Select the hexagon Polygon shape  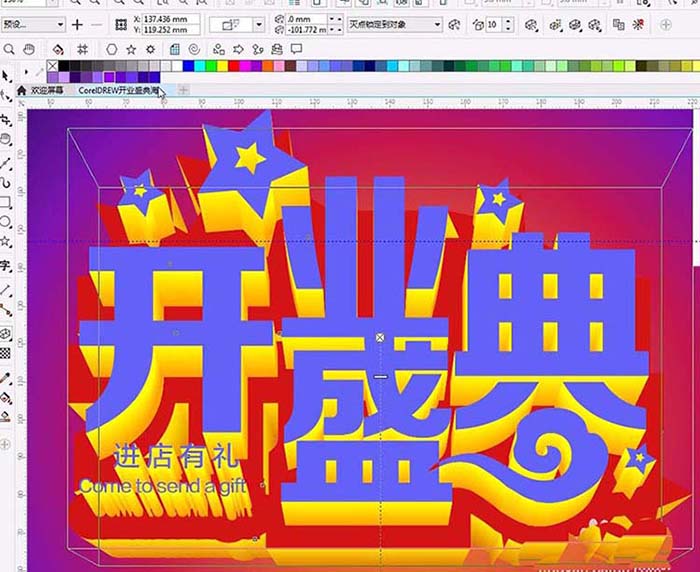pyautogui.click(x=112, y=49)
